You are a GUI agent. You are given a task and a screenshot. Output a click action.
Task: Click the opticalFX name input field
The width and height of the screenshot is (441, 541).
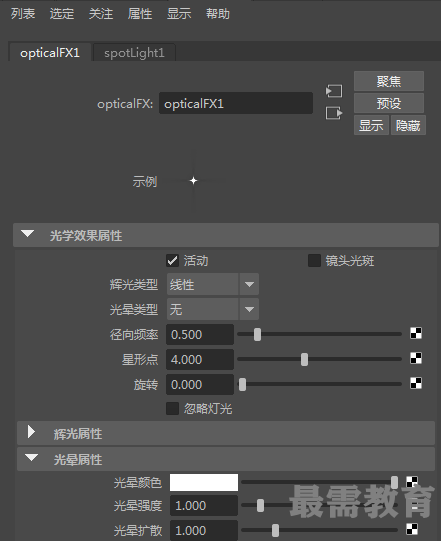[236, 103]
